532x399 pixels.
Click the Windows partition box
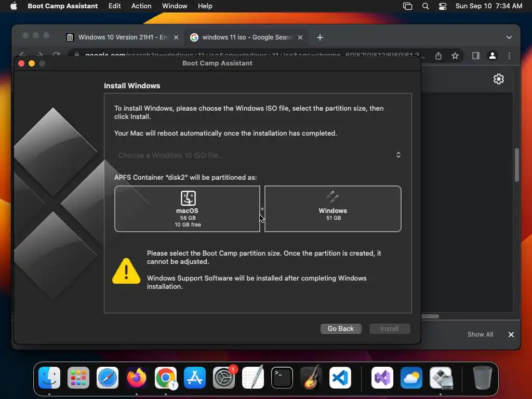(x=333, y=209)
